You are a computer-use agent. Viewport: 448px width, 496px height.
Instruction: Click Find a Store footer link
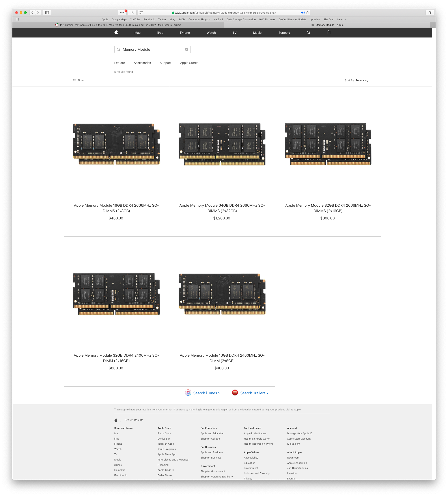pyautogui.click(x=164, y=433)
